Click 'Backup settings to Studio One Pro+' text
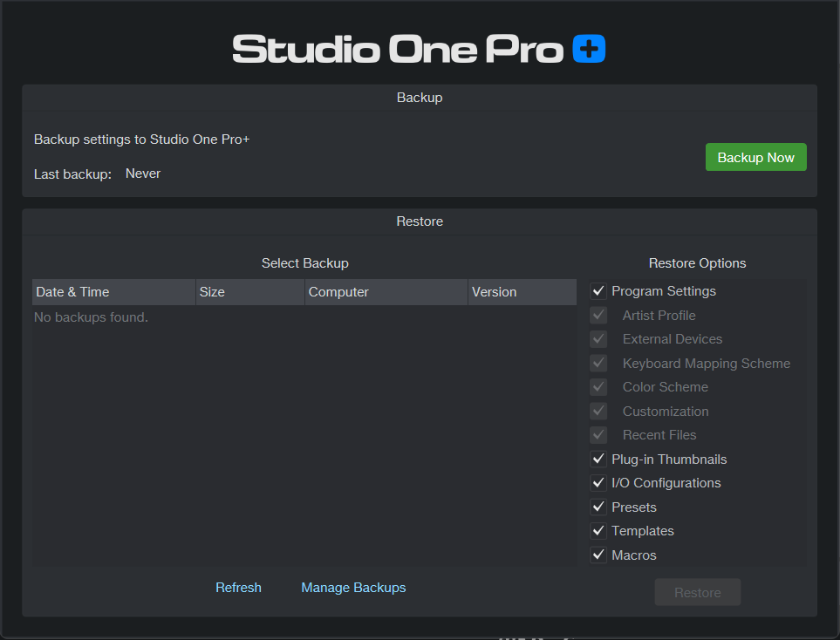Viewport: 840px width, 640px height. coord(142,140)
